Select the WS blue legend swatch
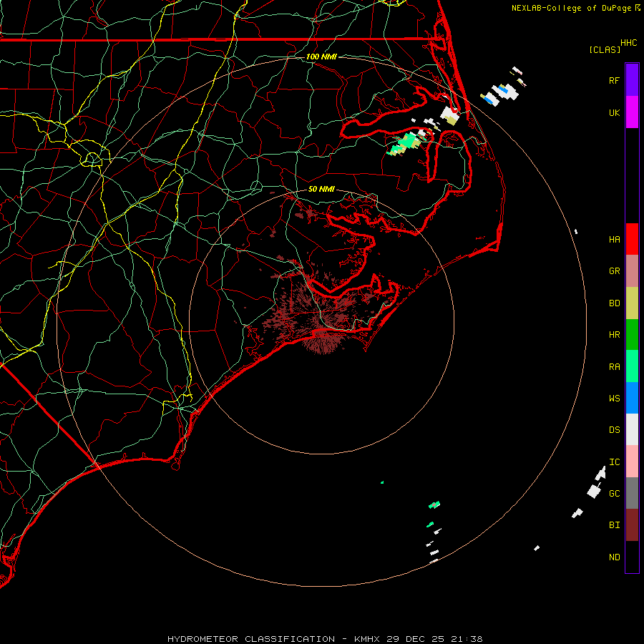644x644 pixels. pyautogui.click(x=632, y=398)
